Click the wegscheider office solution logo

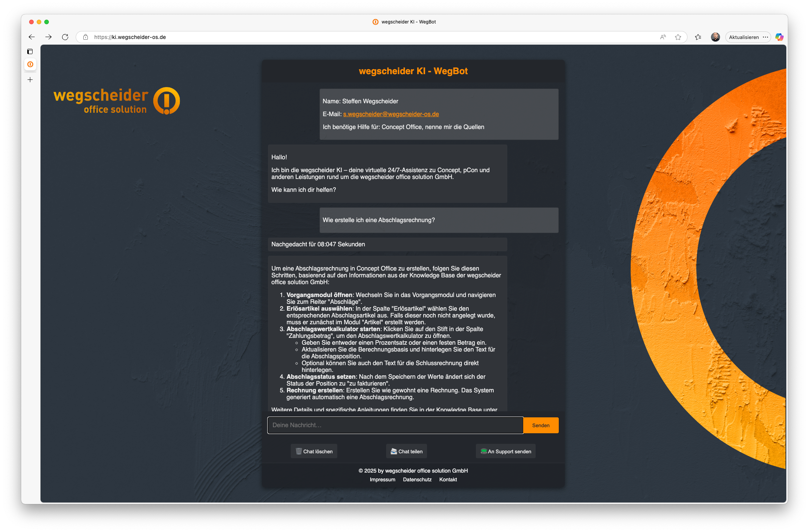pos(117,101)
